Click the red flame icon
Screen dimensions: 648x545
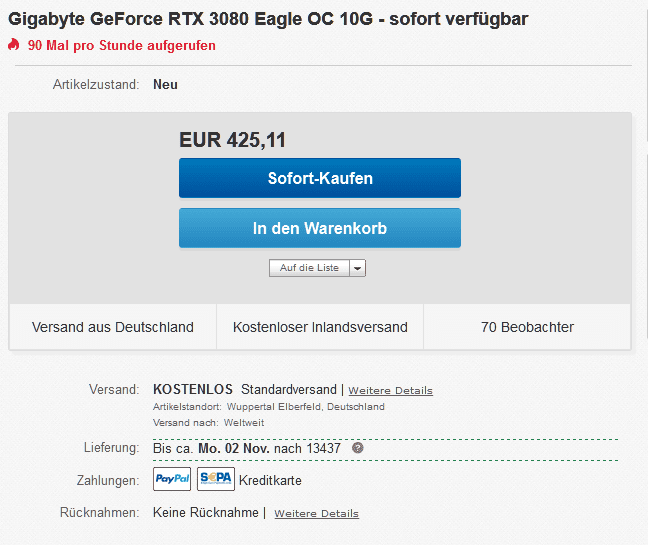pos(14,45)
